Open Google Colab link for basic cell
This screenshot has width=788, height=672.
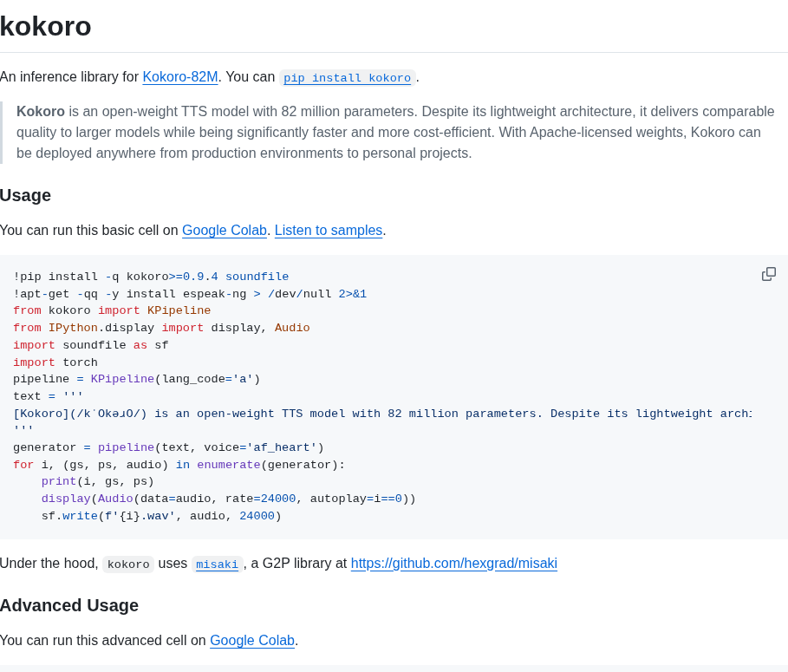[x=225, y=230]
